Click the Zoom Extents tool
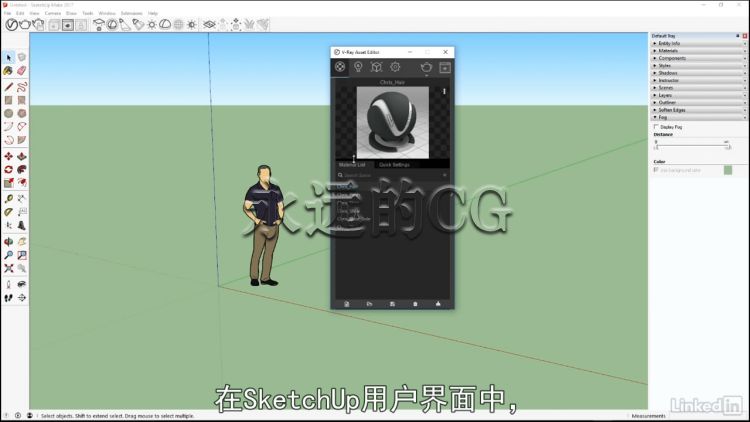This screenshot has width=750, height=422. (x=9, y=268)
